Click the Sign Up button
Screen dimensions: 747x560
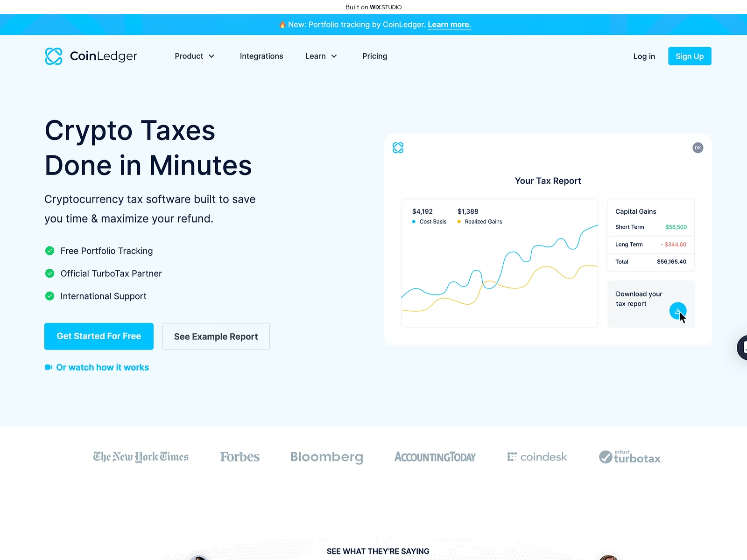690,56
